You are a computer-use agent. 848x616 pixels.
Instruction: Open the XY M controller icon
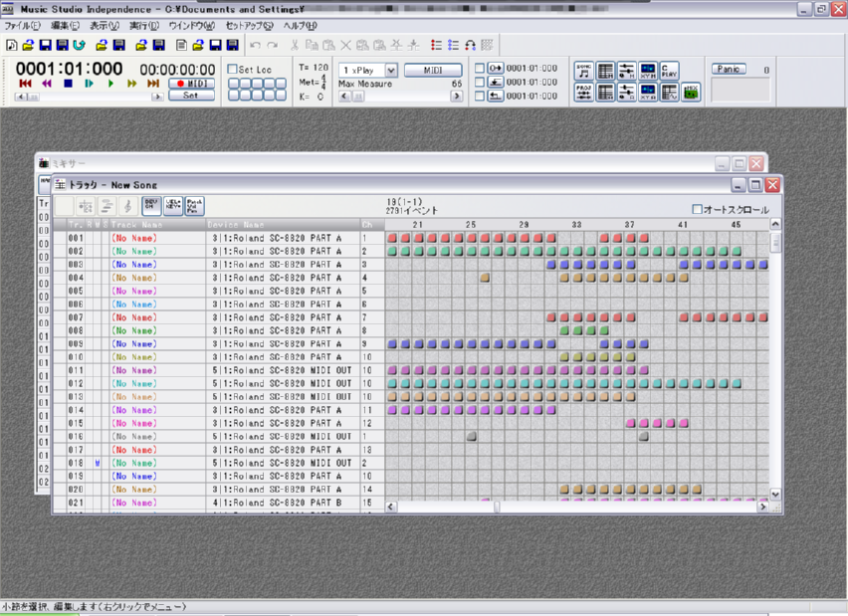(x=648, y=71)
